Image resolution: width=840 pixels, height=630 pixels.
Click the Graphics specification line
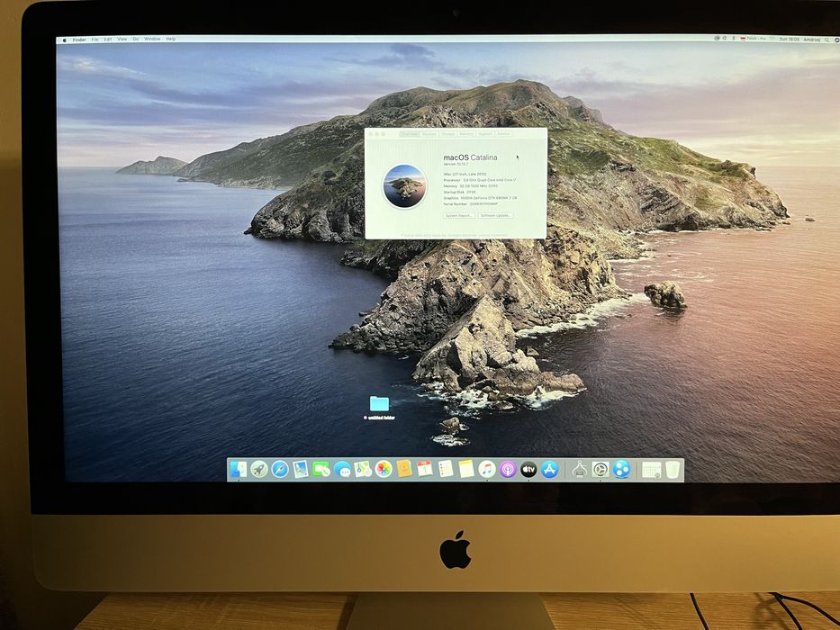click(480, 198)
